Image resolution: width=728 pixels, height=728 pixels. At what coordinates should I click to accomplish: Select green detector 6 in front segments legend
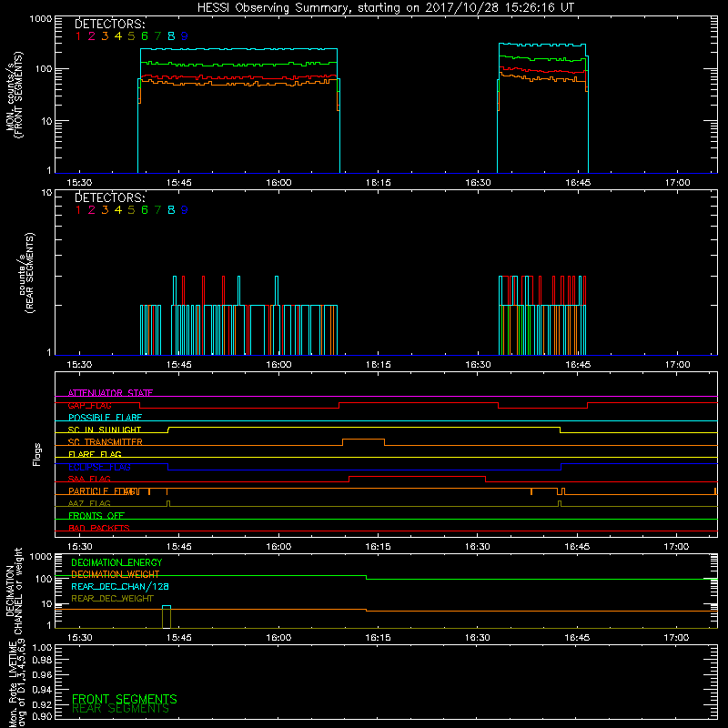pos(145,36)
